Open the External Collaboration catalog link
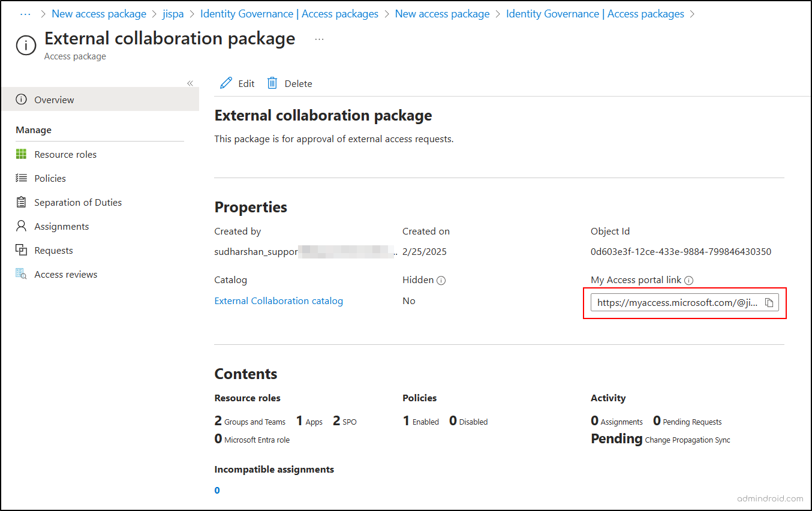This screenshot has height=511, width=812. click(278, 300)
